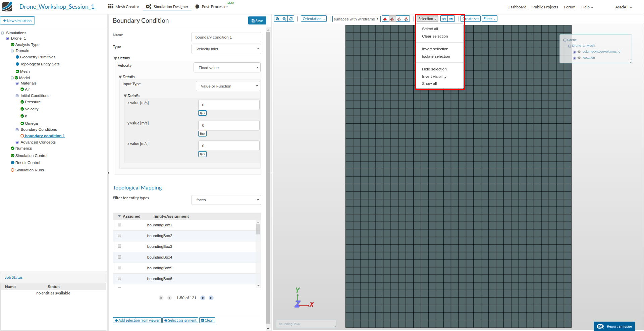The height and width of the screenshot is (331, 644).
Task: Go to last page of entity list
Action: [211, 298]
